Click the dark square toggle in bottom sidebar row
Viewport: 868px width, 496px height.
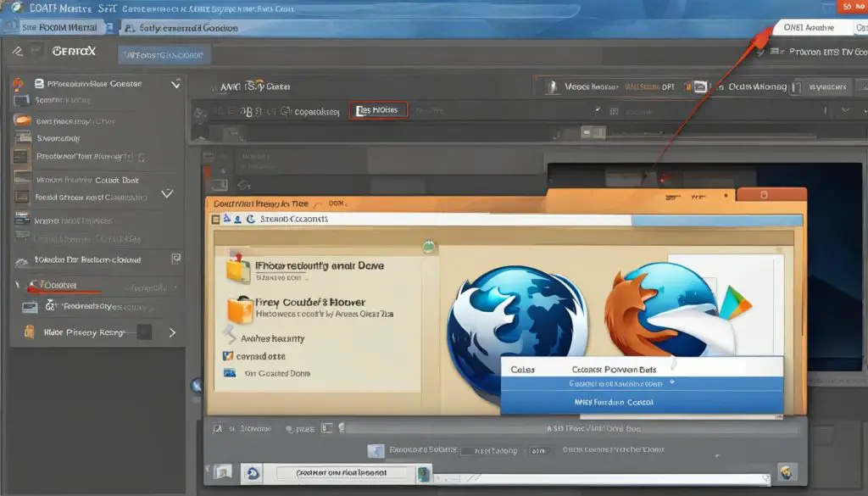144,332
